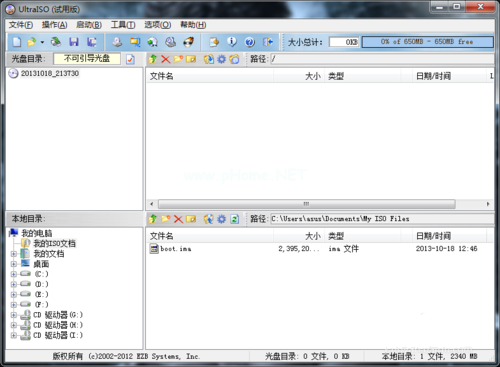Click the Compress ISO toolbar icon
The image size is (500, 367).
tap(135, 42)
